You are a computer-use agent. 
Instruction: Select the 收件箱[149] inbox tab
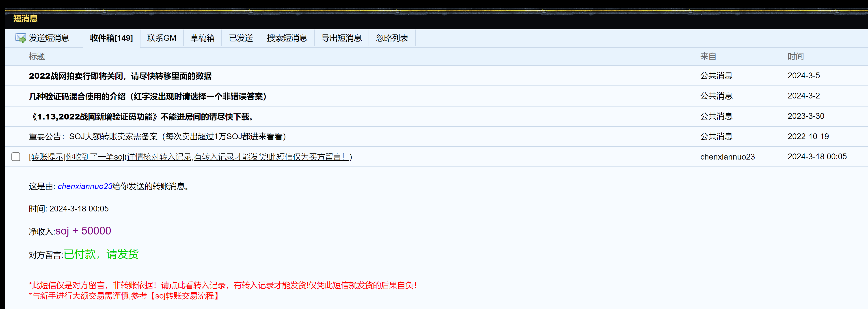point(111,38)
